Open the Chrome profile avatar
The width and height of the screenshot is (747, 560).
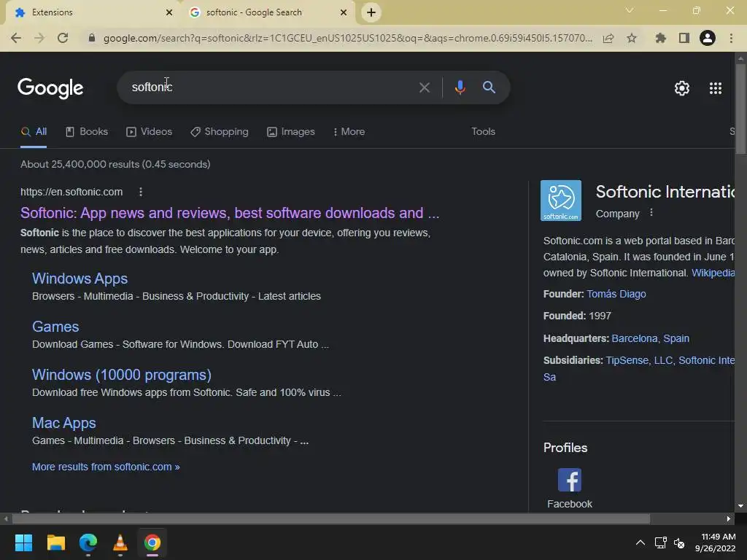click(x=708, y=38)
